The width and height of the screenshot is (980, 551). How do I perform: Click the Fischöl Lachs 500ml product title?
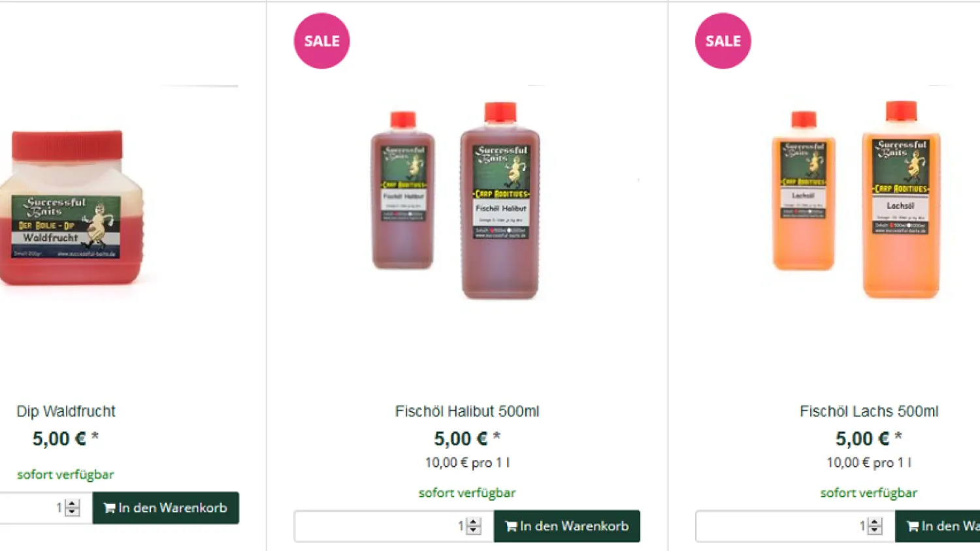tap(869, 411)
